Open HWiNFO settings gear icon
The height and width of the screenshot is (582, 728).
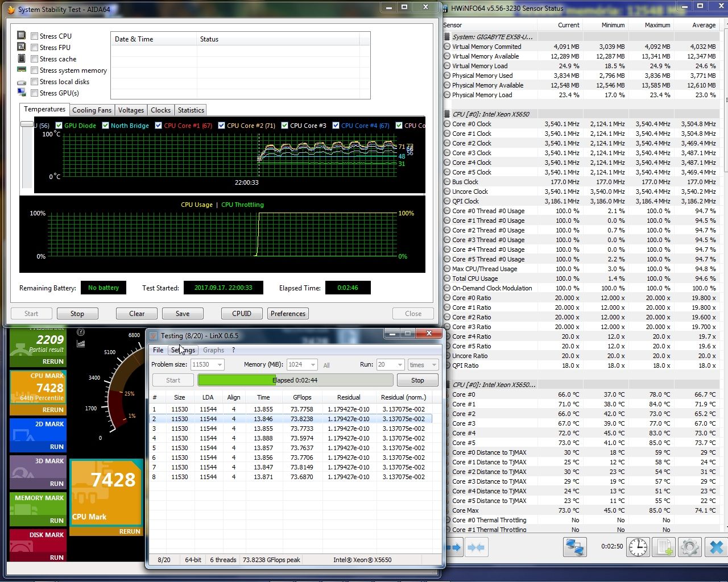(x=689, y=547)
